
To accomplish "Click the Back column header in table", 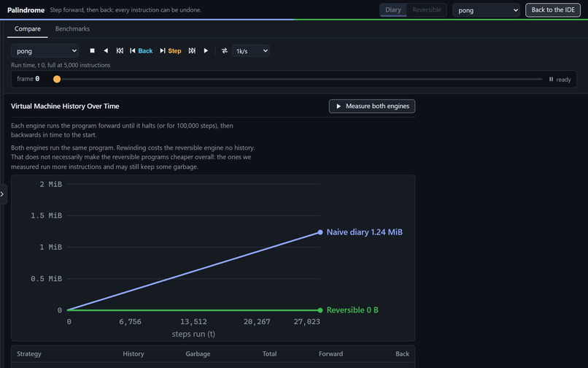I will [x=403, y=353].
